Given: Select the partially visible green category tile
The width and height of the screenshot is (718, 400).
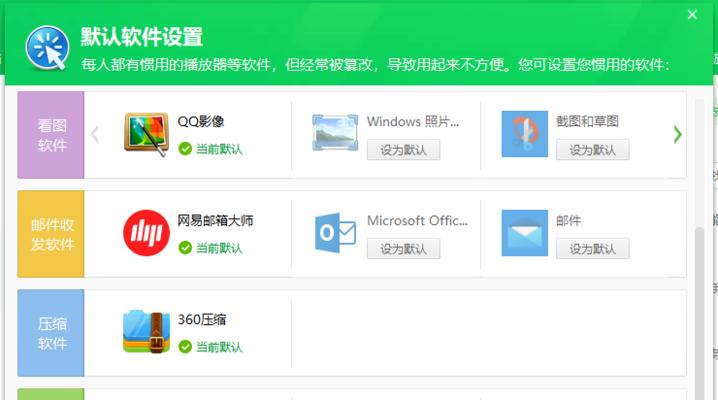Looking at the screenshot, I should coord(51,394).
